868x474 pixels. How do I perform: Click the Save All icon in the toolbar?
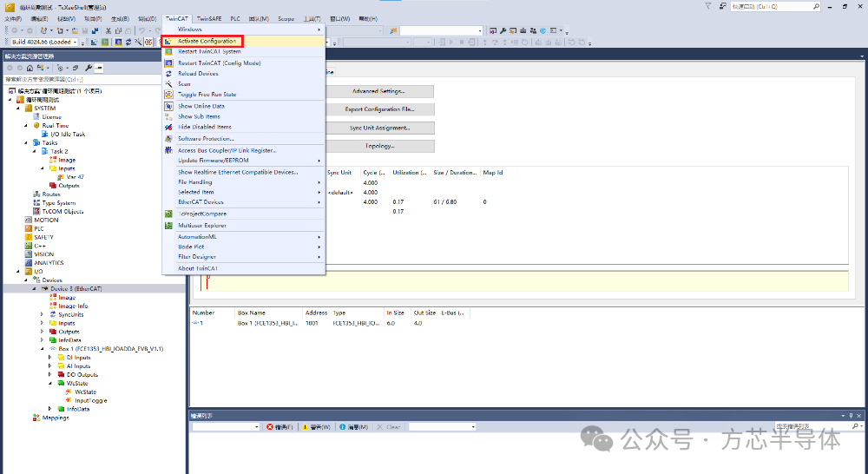(95, 31)
